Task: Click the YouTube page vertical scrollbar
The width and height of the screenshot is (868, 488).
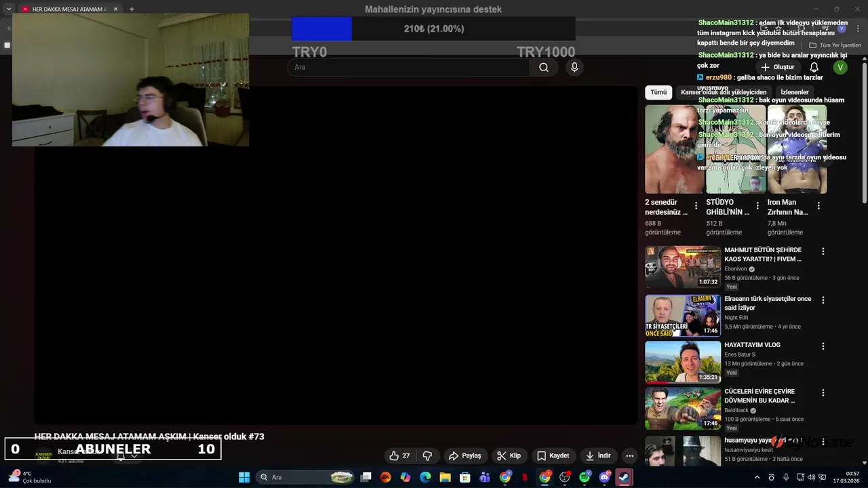Action: tap(865, 132)
